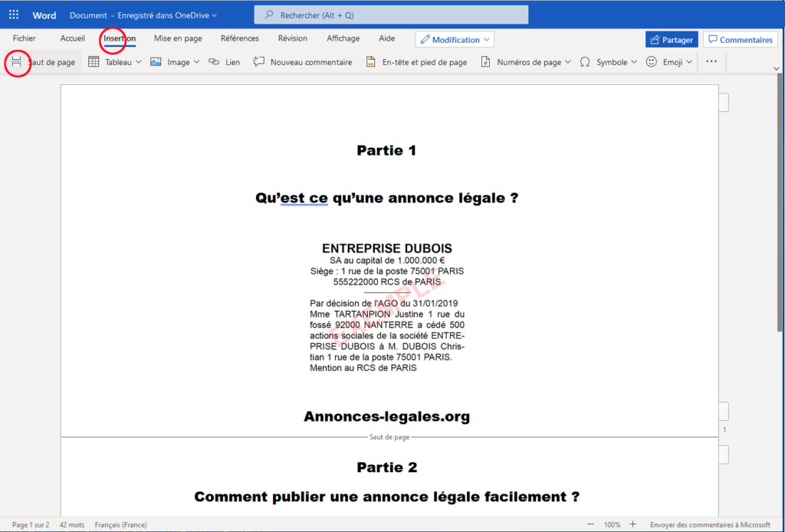The width and height of the screenshot is (785, 532).
Task: Click the 42 mots word count
Action: [72, 524]
